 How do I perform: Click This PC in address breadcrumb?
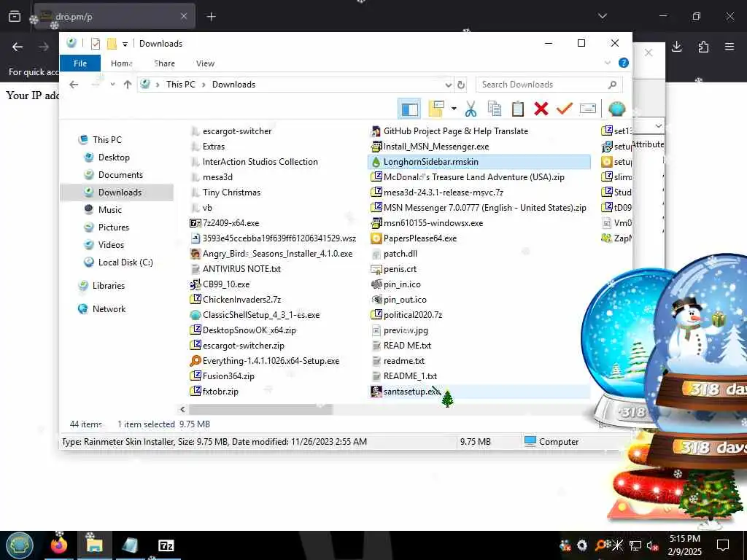point(181,85)
